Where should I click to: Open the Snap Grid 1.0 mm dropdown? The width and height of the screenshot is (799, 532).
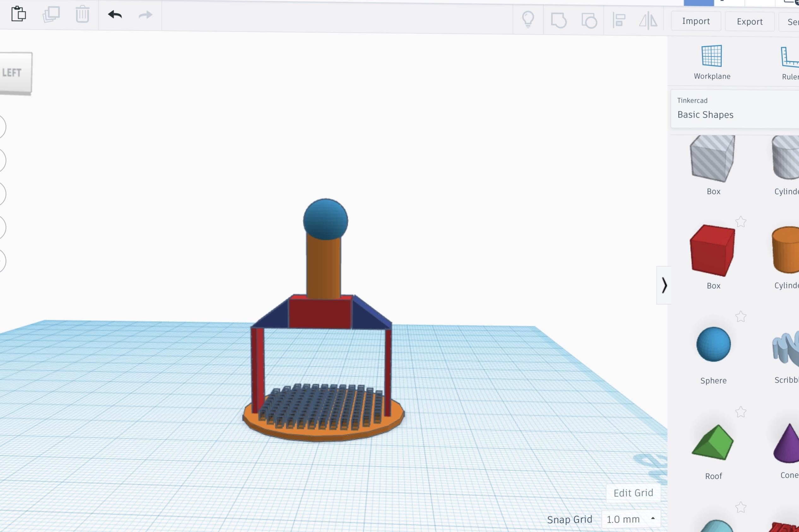coord(631,519)
